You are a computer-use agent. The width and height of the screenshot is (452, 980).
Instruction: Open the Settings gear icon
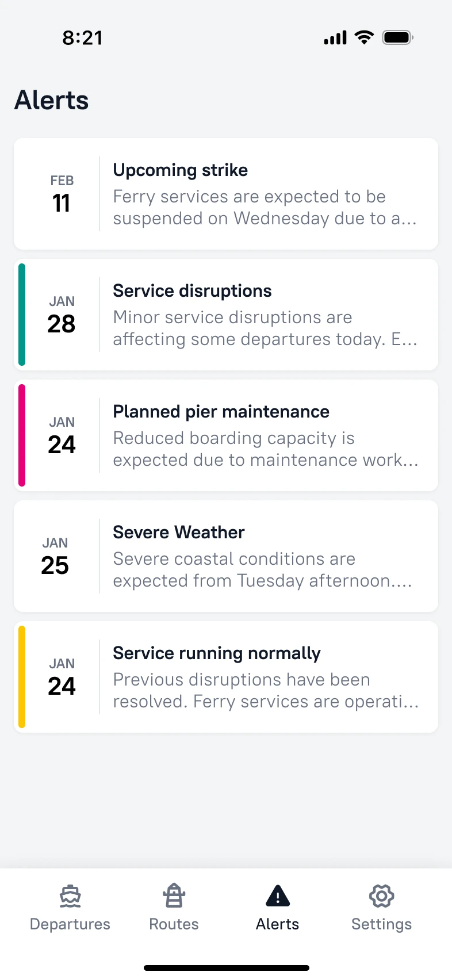pos(381,895)
